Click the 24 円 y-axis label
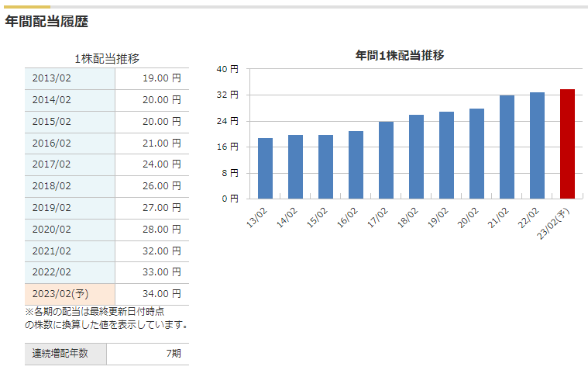The width and height of the screenshot is (588, 370). pos(227,121)
